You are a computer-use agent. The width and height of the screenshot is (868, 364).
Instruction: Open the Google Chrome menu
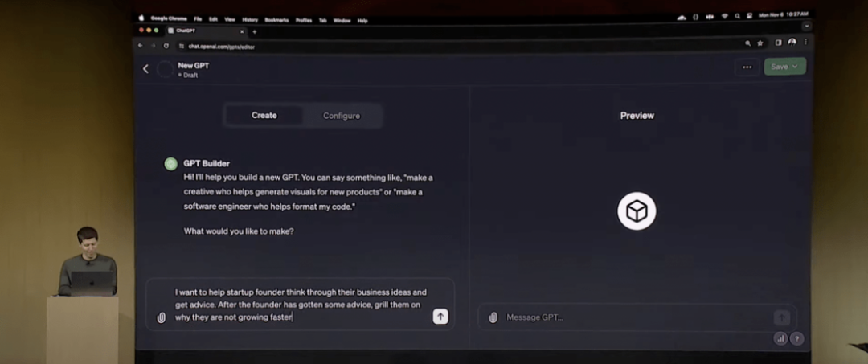pos(169,18)
